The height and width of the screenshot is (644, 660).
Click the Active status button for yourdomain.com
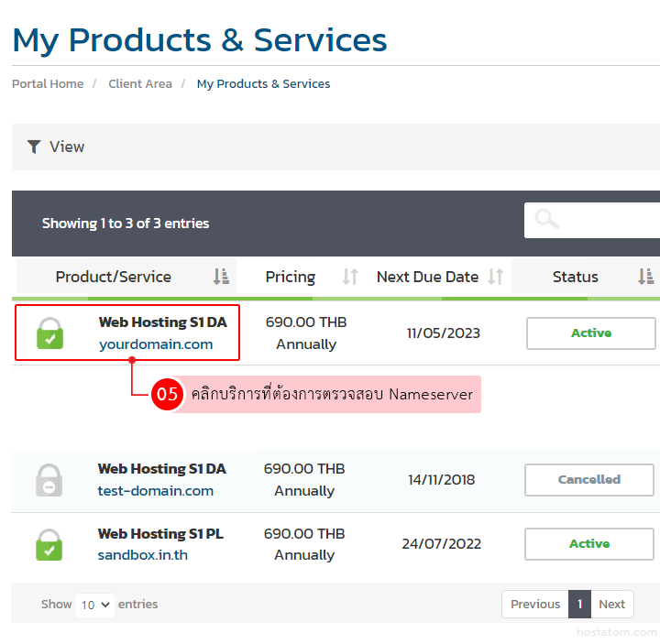(x=591, y=333)
